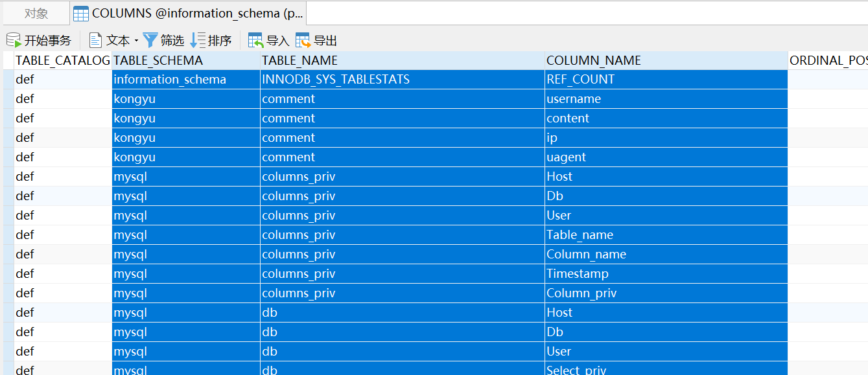The height and width of the screenshot is (375, 868).
Task: Switch to the 对象 (Objects) tab
Action: point(36,13)
